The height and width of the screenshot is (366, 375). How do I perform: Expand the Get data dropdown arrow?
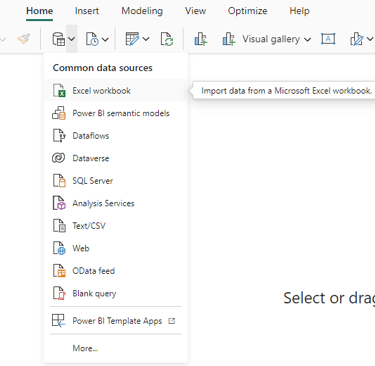coord(72,39)
